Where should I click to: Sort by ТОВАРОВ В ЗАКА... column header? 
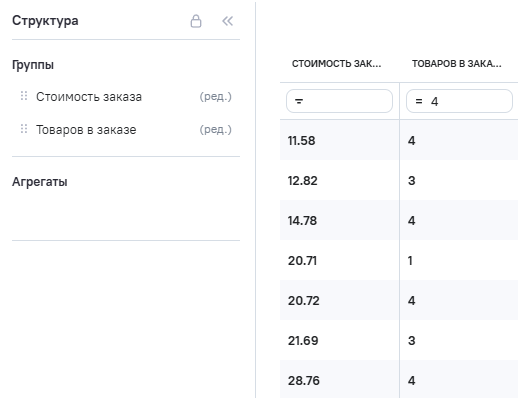click(x=457, y=63)
